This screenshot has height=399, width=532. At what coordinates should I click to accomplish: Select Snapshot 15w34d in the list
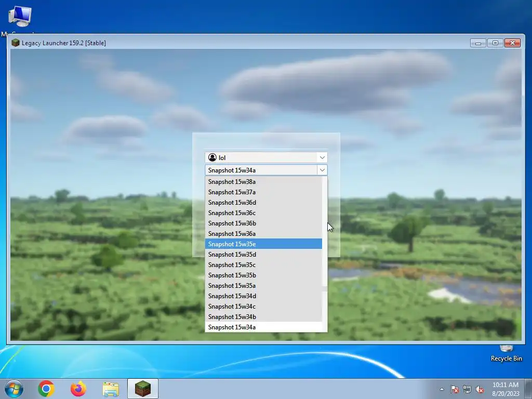click(x=263, y=296)
